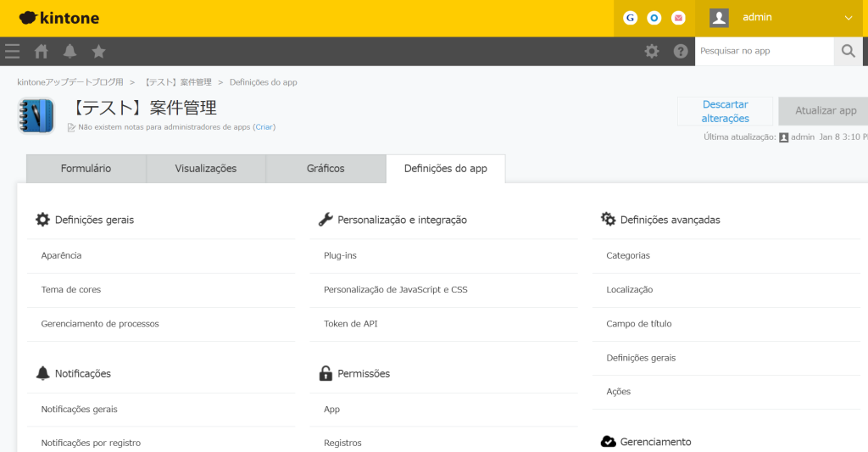Switch to the Visualizações tab
868x452 pixels.
pos(206,169)
